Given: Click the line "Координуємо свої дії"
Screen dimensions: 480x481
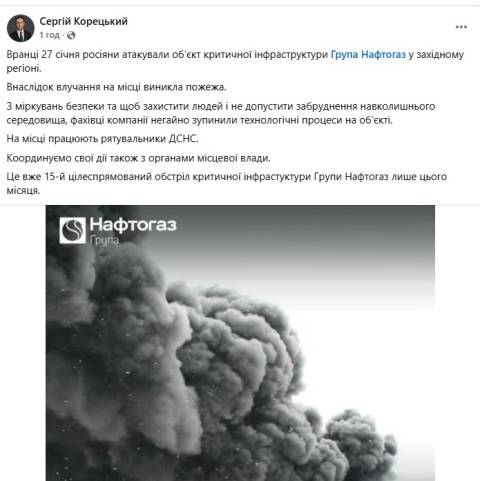Looking at the screenshot, I should pos(138,158).
